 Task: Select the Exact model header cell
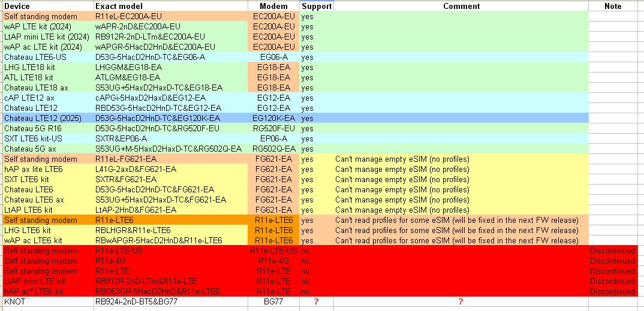(x=170, y=6)
